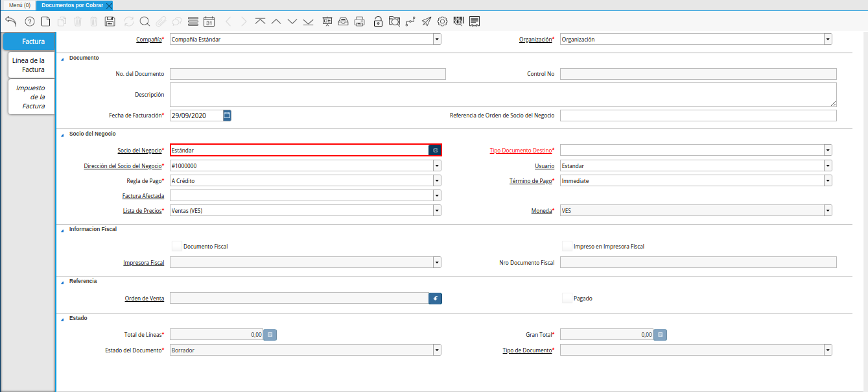
Task: Expand the Tipo Documento Destino dropdown
Action: (x=828, y=150)
